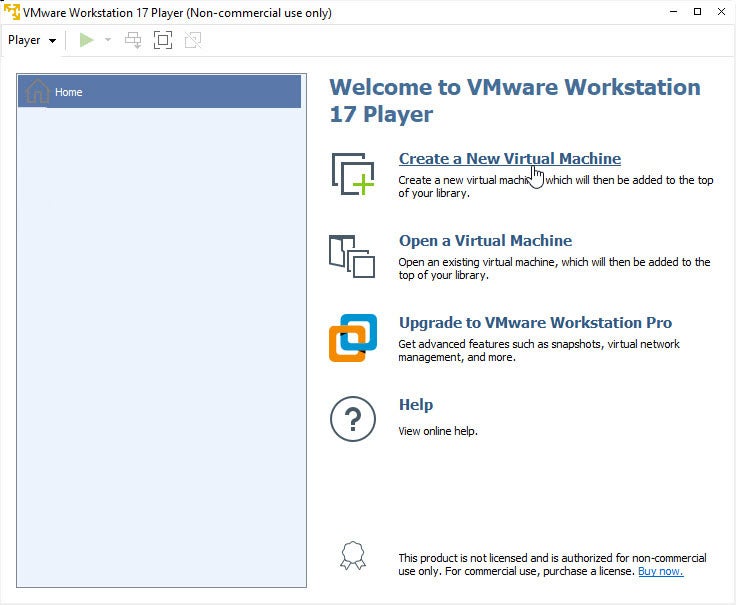Screen dimensions: 736x605
Task: Click the green Power On play icon
Action: pyautogui.click(x=86, y=40)
